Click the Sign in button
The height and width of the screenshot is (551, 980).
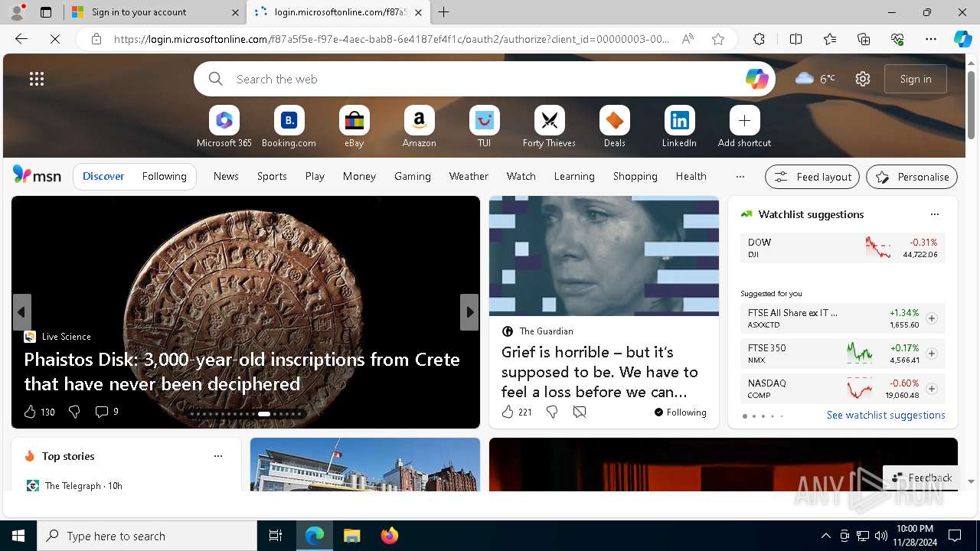point(916,79)
